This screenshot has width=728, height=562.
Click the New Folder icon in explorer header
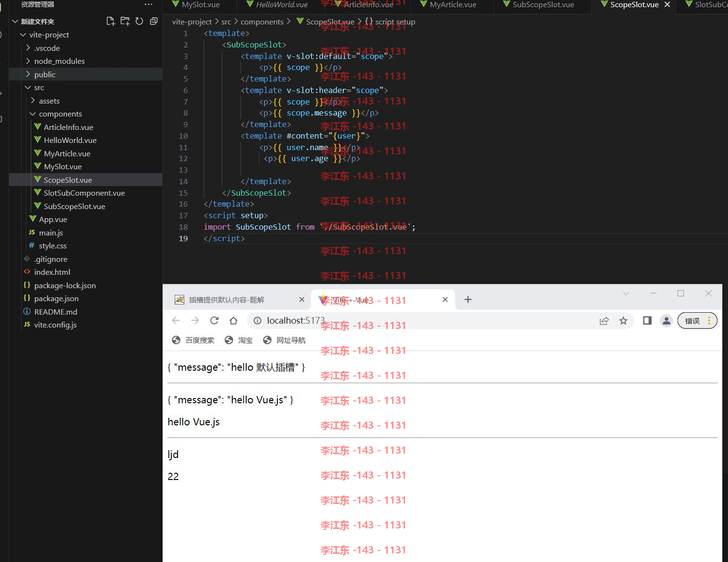[x=125, y=21]
